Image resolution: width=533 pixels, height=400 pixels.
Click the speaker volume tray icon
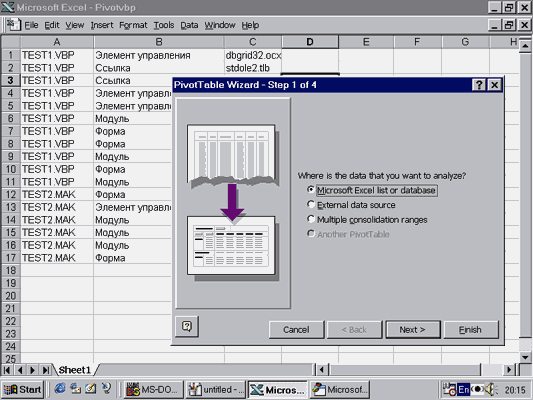(x=491, y=389)
